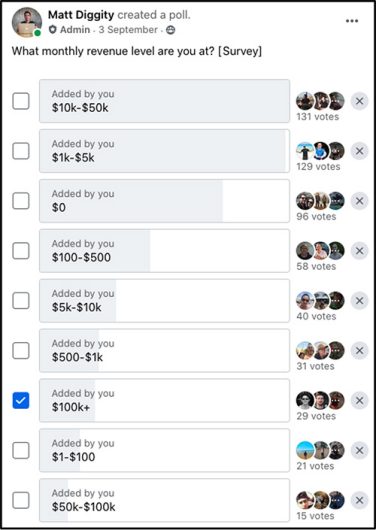Uncheck the $100k+ option checkbox
The height and width of the screenshot is (530, 376).
pyautogui.click(x=21, y=401)
